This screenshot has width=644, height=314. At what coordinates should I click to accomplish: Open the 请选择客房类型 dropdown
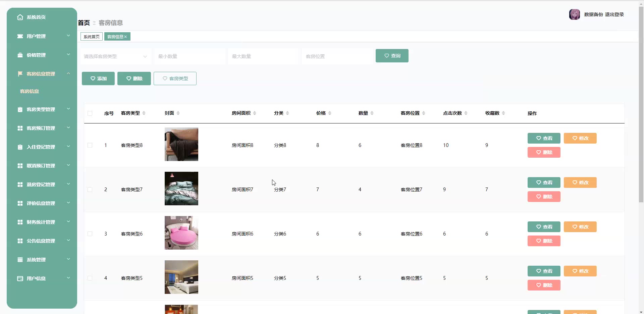116,56
